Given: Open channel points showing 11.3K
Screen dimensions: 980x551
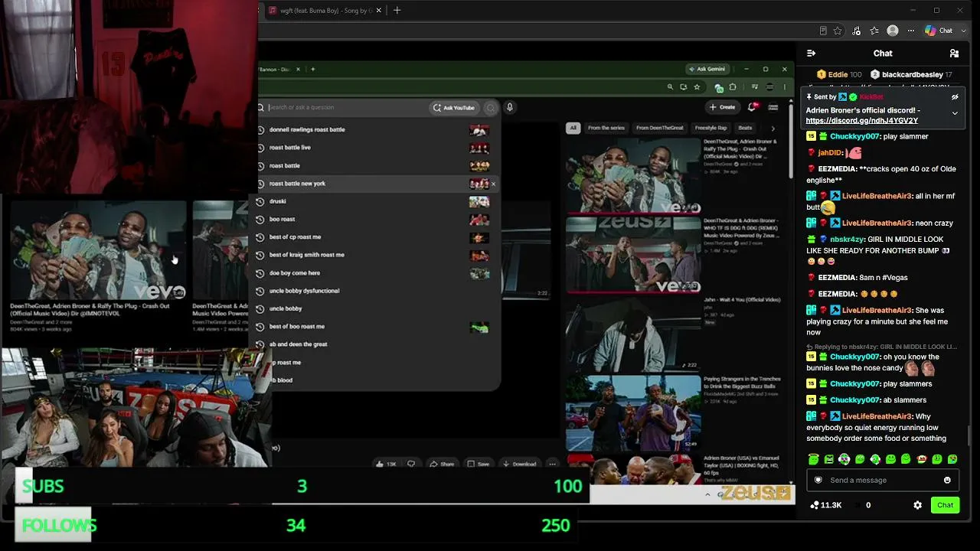Looking at the screenshot, I should coord(826,505).
